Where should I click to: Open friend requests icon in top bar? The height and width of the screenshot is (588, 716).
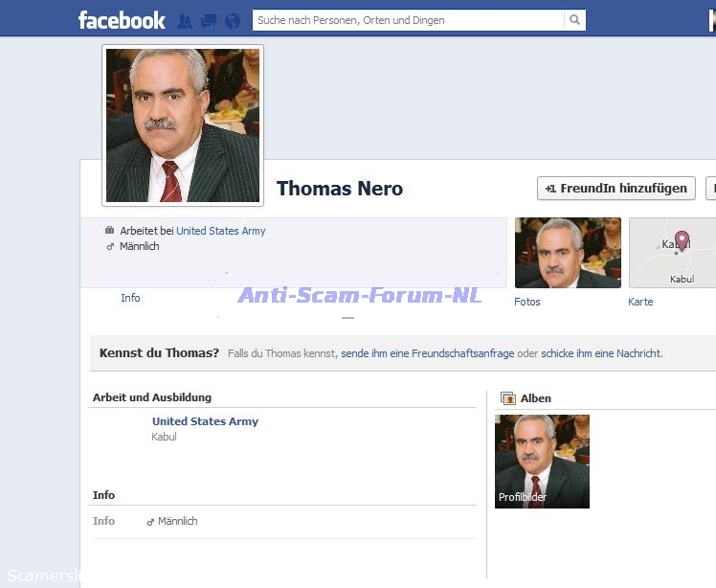click(186, 20)
